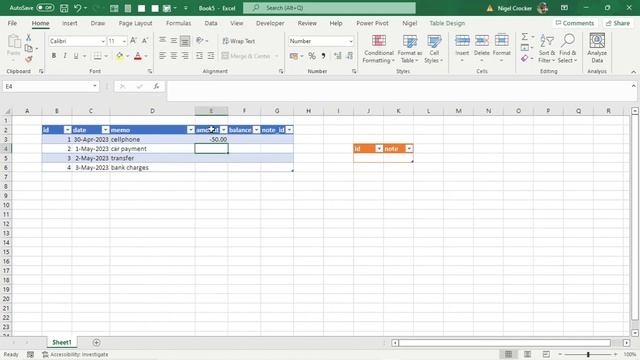Select the cell containing 'car payment'
This screenshot has width=640, height=360.
point(152,149)
